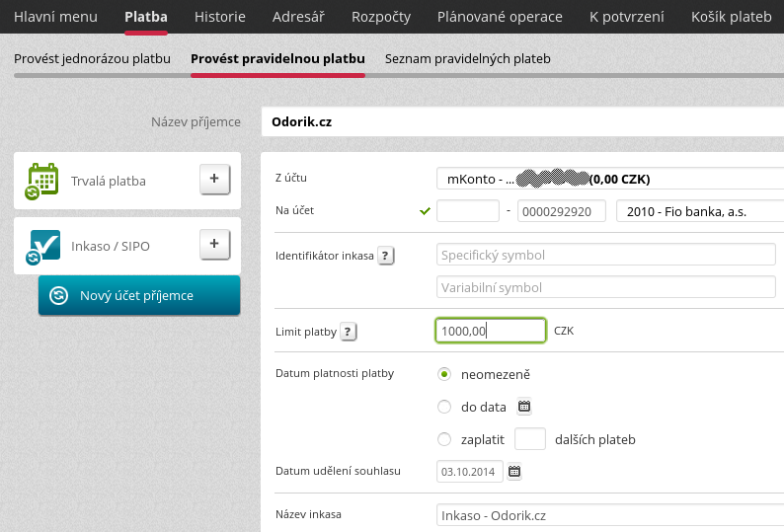Click the Nový účet příjemce button

[x=138, y=295]
